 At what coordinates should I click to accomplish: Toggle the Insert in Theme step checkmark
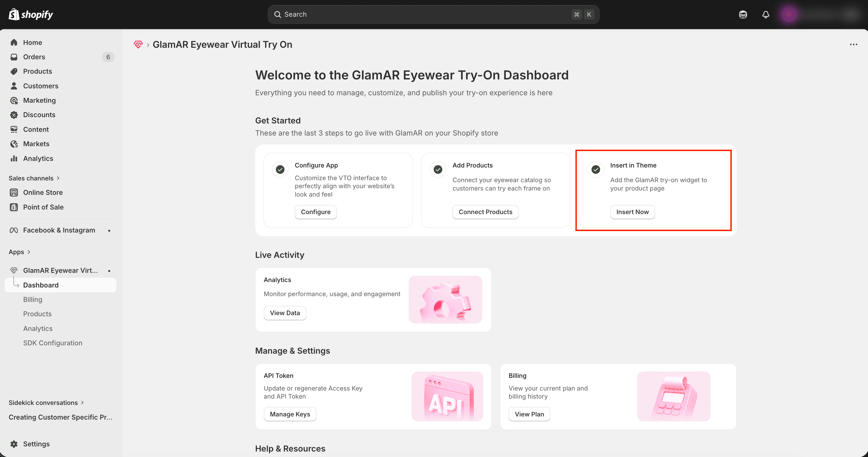click(x=595, y=170)
